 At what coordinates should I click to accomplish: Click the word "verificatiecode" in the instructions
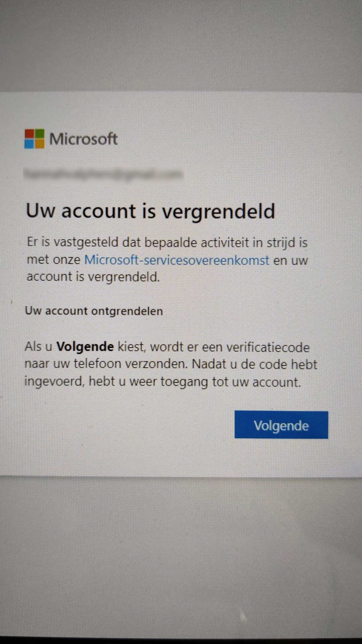(x=267, y=347)
